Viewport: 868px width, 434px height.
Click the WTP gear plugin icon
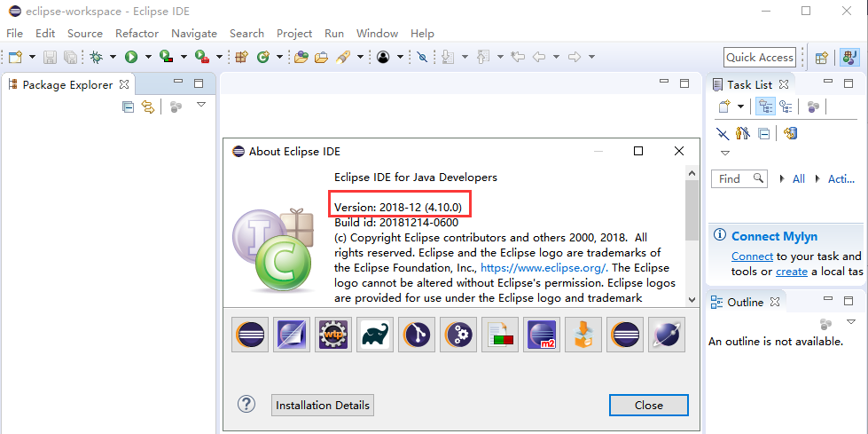pos(332,335)
